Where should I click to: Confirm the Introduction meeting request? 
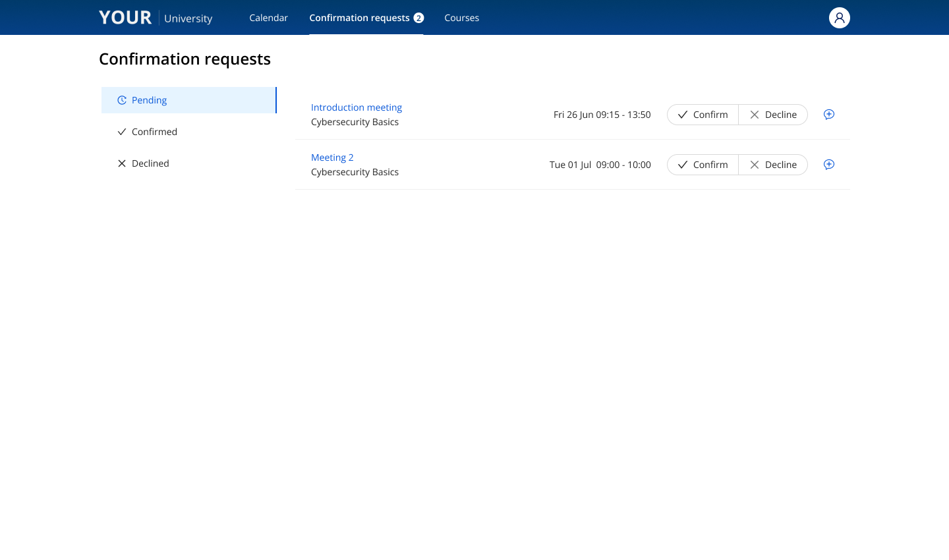[703, 115]
